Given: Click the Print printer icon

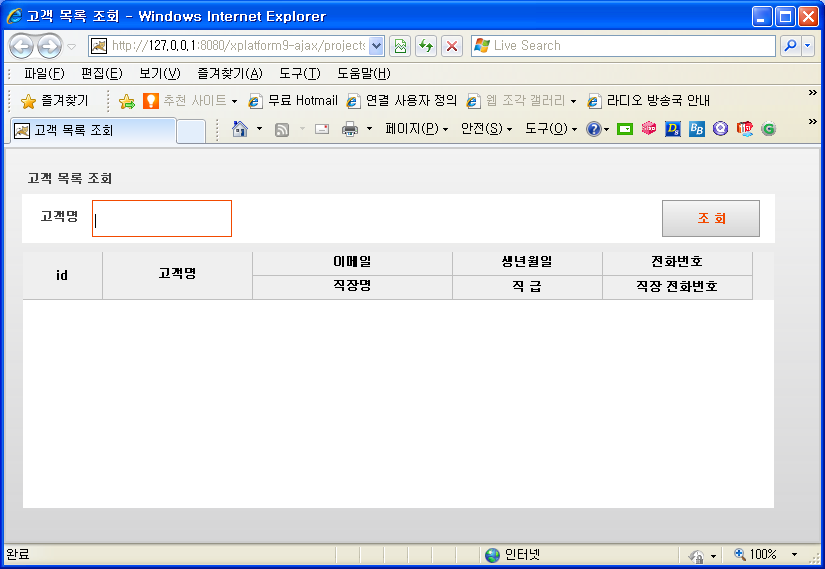Looking at the screenshot, I should click(350, 129).
